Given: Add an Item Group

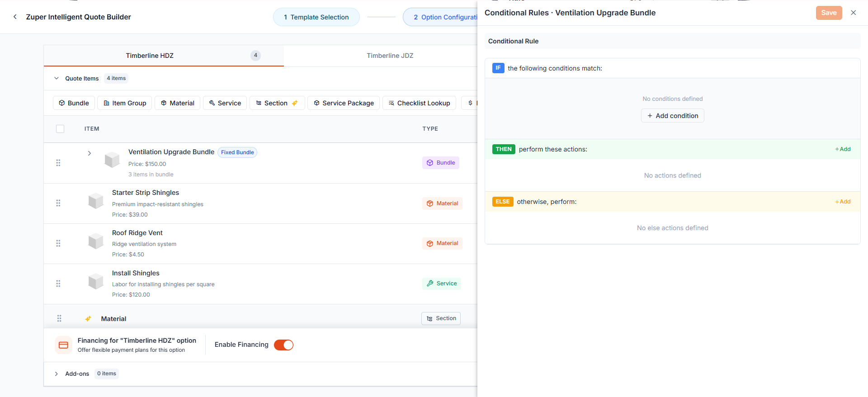Looking at the screenshot, I should click(125, 103).
